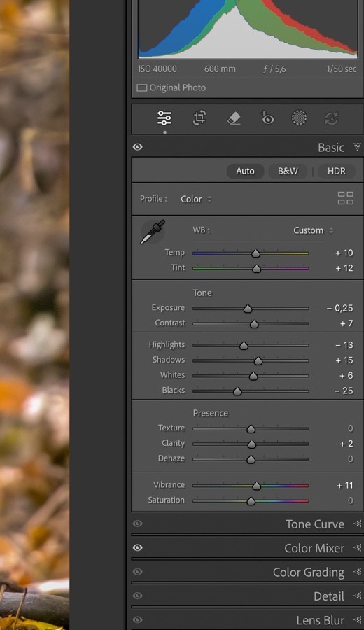The image size is (364, 630).
Task: Click the Auto tone button
Action: click(246, 171)
